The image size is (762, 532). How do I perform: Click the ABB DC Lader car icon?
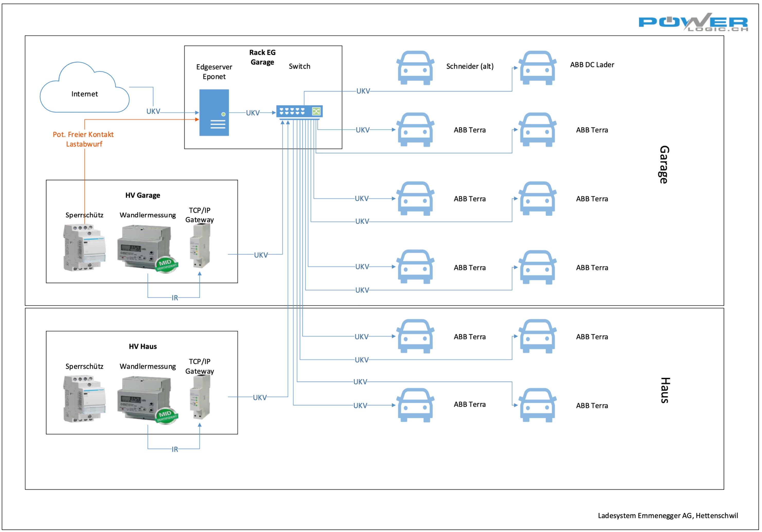pyautogui.click(x=538, y=68)
